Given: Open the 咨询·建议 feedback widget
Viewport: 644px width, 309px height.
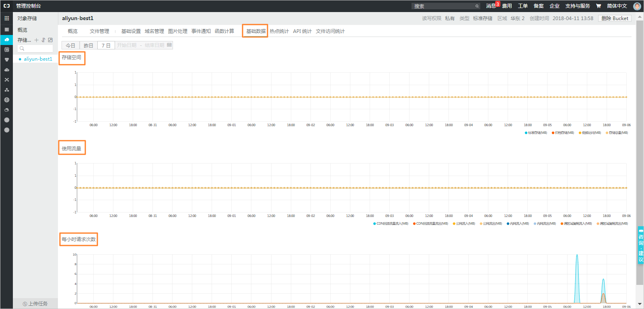Looking at the screenshot, I should click(641, 245).
